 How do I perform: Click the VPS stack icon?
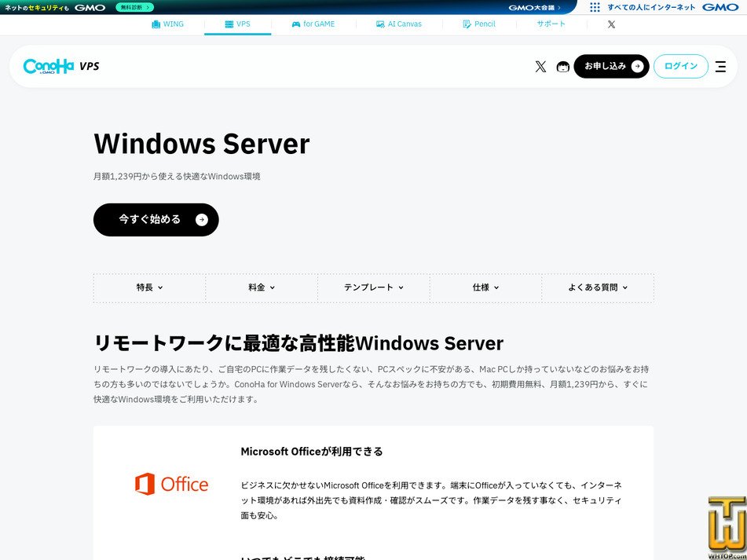[x=229, y=24]
